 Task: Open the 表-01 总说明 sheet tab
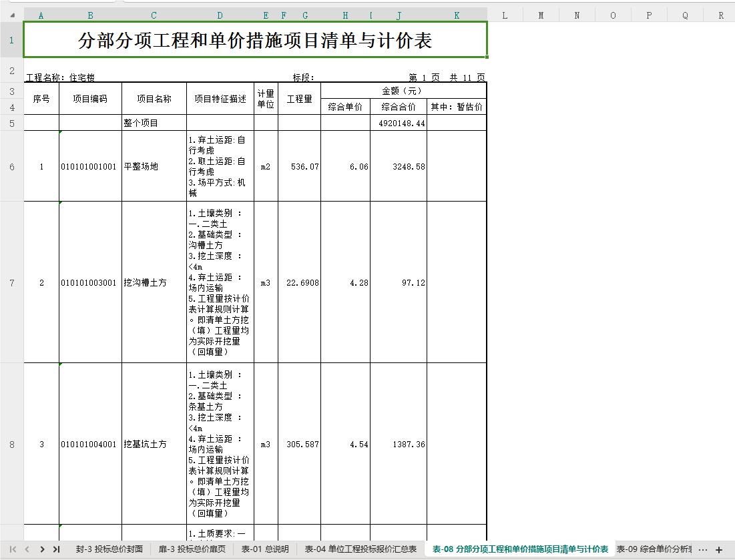pos(265,549)
